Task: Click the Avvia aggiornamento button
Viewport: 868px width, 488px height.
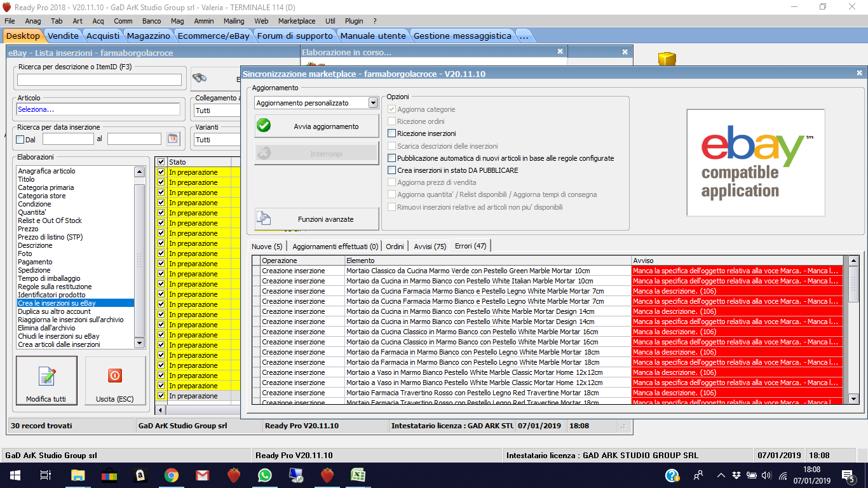Action: 316,126
